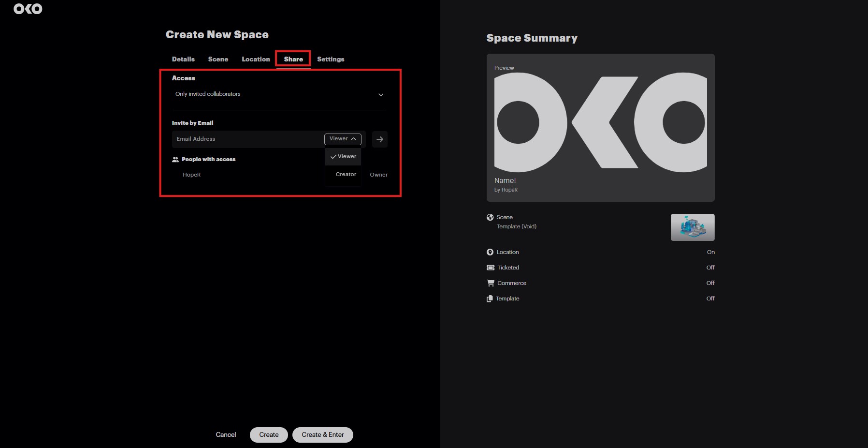
Task: Click the Email Address input field
Action: (246, 139)
